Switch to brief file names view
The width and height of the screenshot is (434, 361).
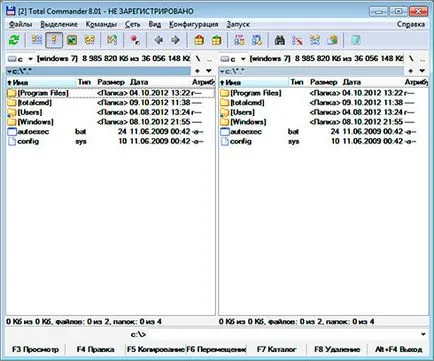pos(37,40)
